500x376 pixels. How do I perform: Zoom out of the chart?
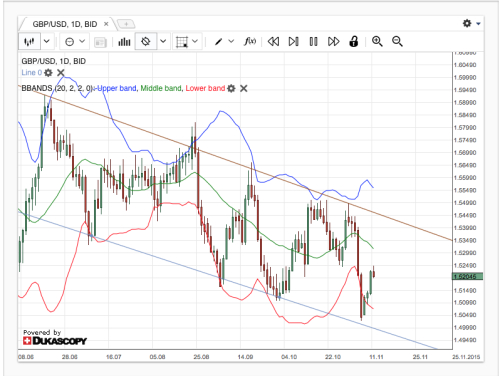(397, 41)
